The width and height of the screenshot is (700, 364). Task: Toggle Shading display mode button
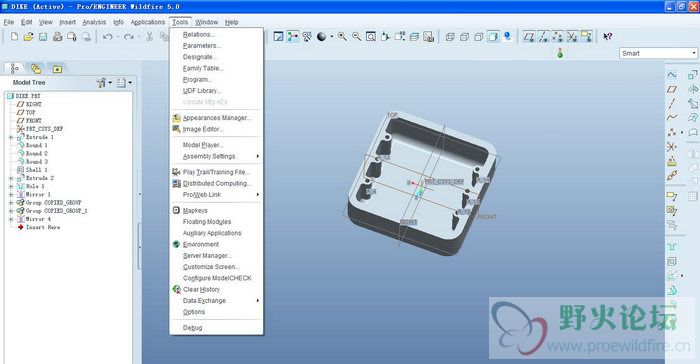[493, 37]
